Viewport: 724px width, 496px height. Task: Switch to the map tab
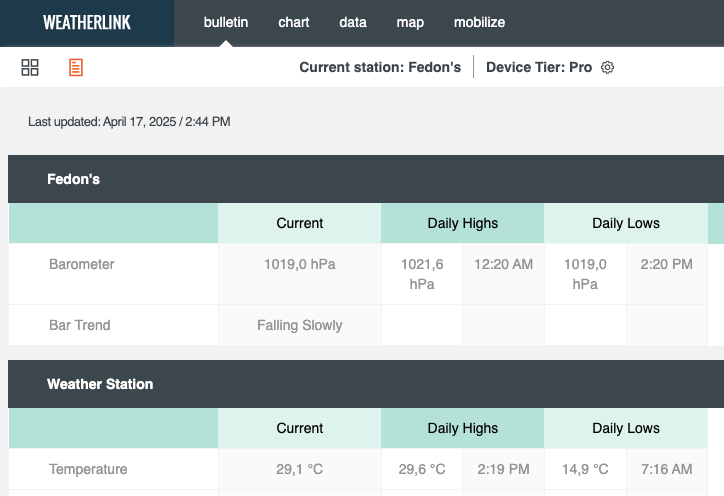[410, 22]
